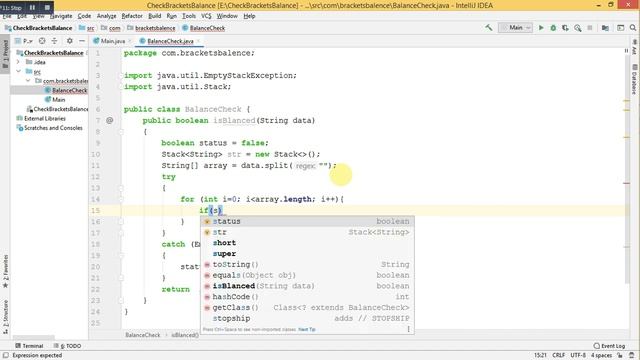Image resolution: width=640 pixels, height=360 pixels.
Task: Open the Analyze menu
Action: pos(106,16)
